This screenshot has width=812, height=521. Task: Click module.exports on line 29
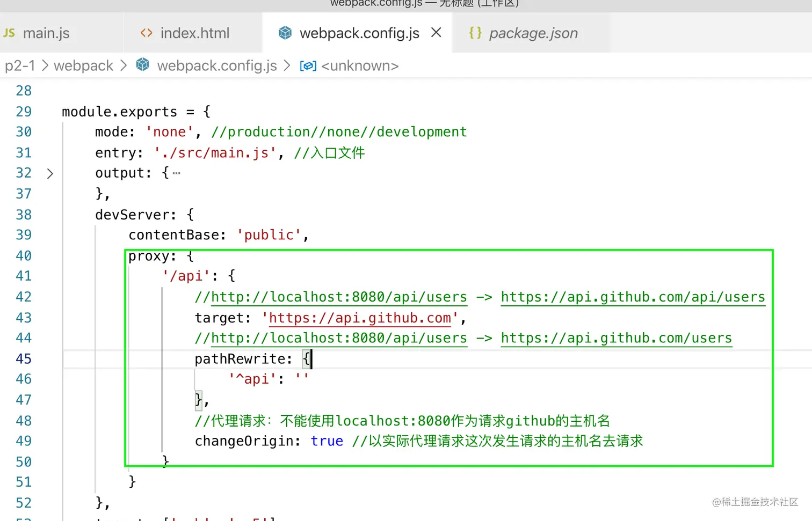119,112
